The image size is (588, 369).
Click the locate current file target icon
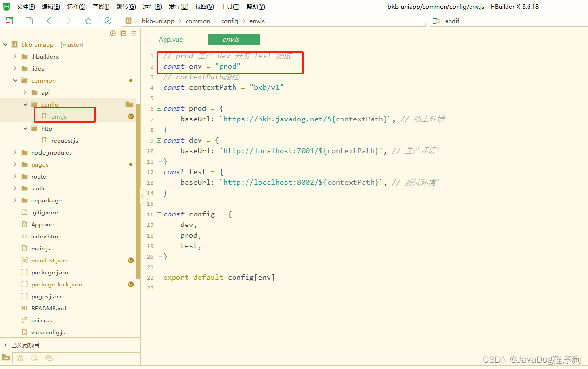[x=113, y=33]
